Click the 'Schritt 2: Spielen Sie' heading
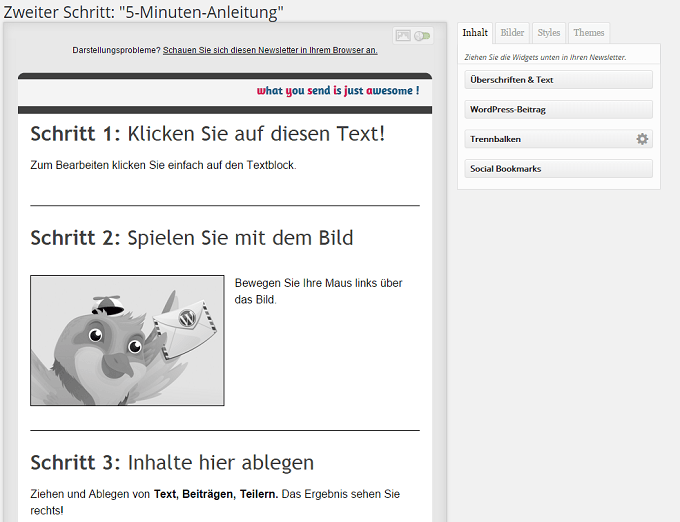Screen dimensions: 680x522 point(192,238)
